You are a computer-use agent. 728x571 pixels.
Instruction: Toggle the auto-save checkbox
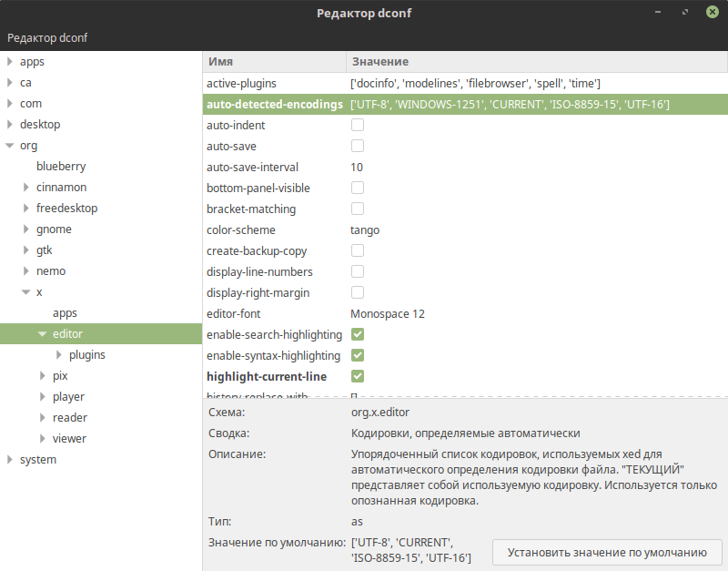point(358,147)
